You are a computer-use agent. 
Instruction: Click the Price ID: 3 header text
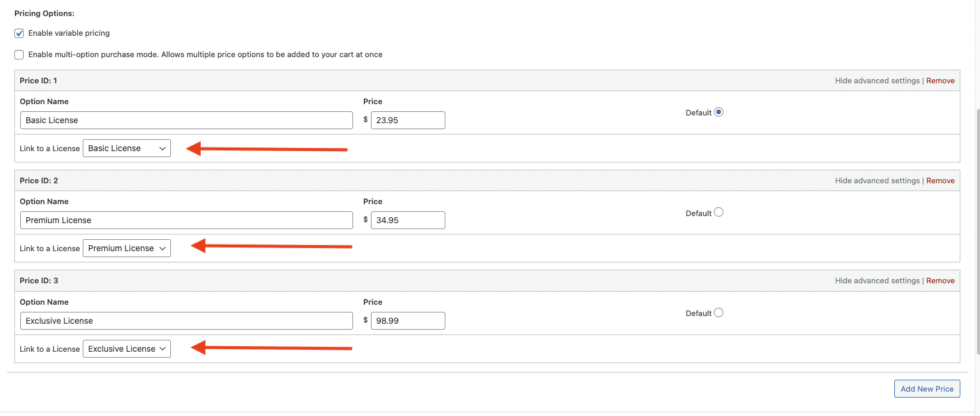39,281
